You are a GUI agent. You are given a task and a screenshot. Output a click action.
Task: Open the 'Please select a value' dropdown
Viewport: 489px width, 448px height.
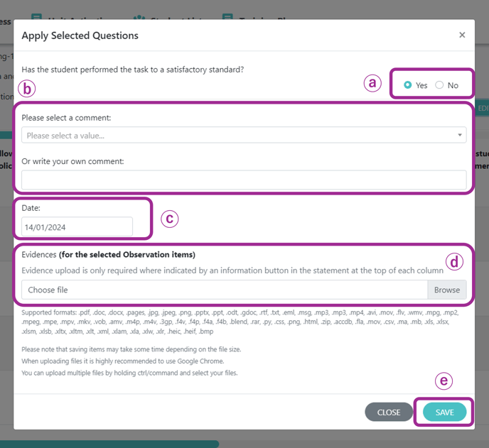coord(244,135)
